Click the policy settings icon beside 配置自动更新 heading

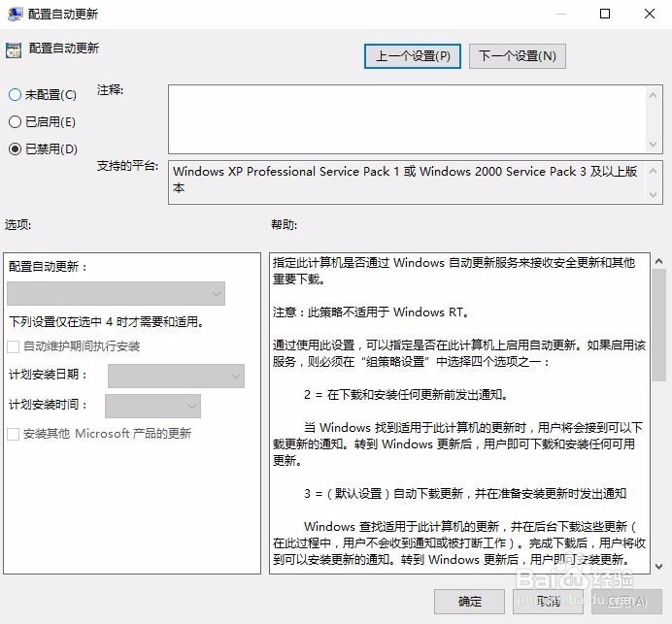[14, 49]
